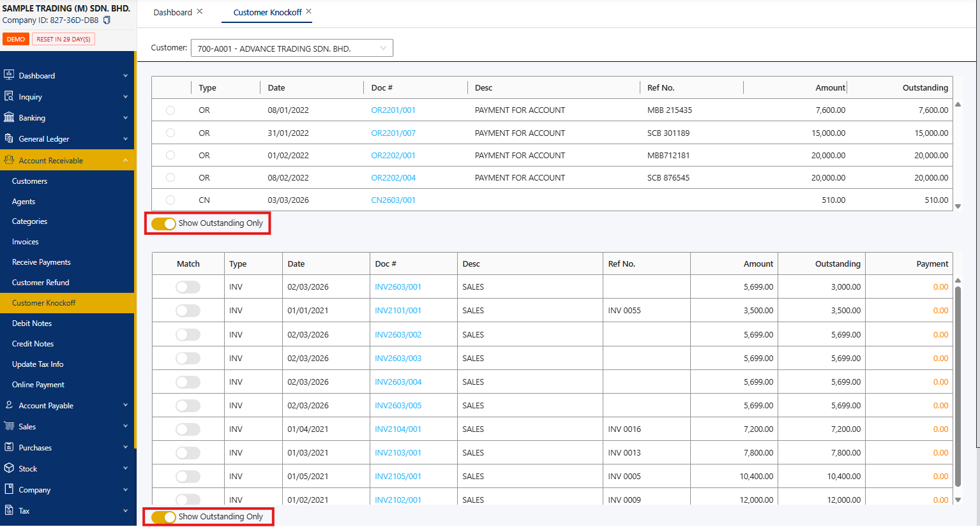Click the Sales cart icon

click(9, 426)
